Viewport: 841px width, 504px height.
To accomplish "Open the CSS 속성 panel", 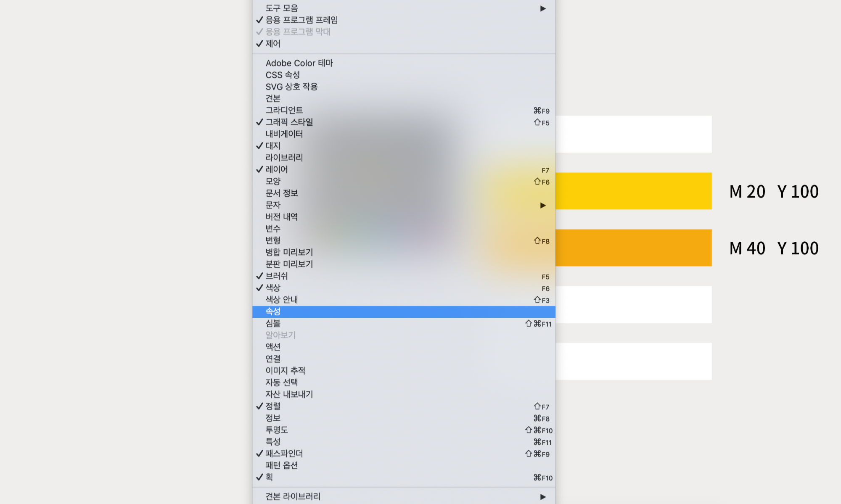I will click(283, 75).
